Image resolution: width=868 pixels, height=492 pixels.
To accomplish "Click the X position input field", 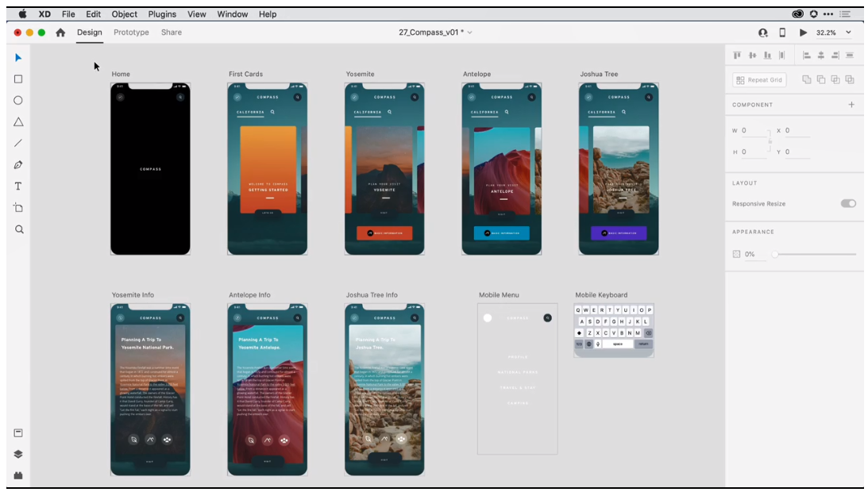I will tap(797, 131).
